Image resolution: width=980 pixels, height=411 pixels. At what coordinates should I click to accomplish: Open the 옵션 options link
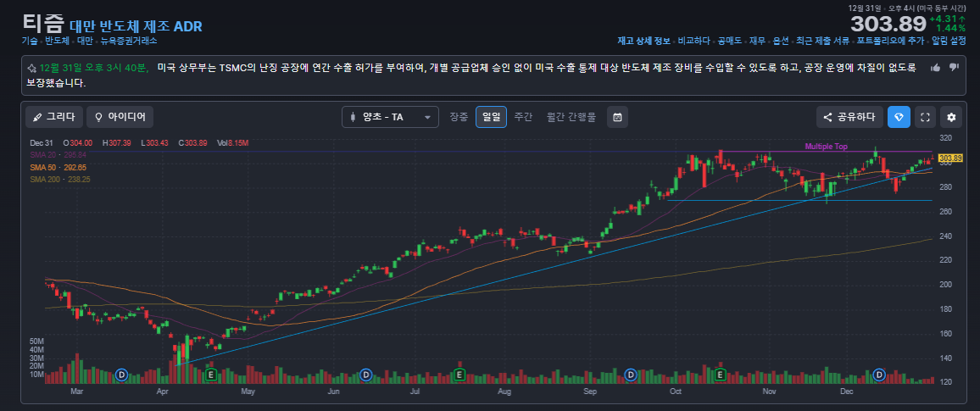click(x=781, y=41)
